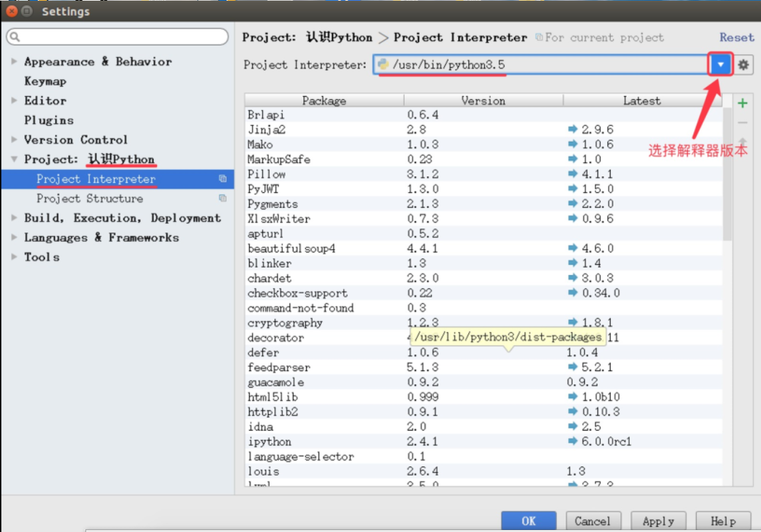Screen dimensions: 761x532
Task: Select the Brlapi package row
Action: point(483,115)
